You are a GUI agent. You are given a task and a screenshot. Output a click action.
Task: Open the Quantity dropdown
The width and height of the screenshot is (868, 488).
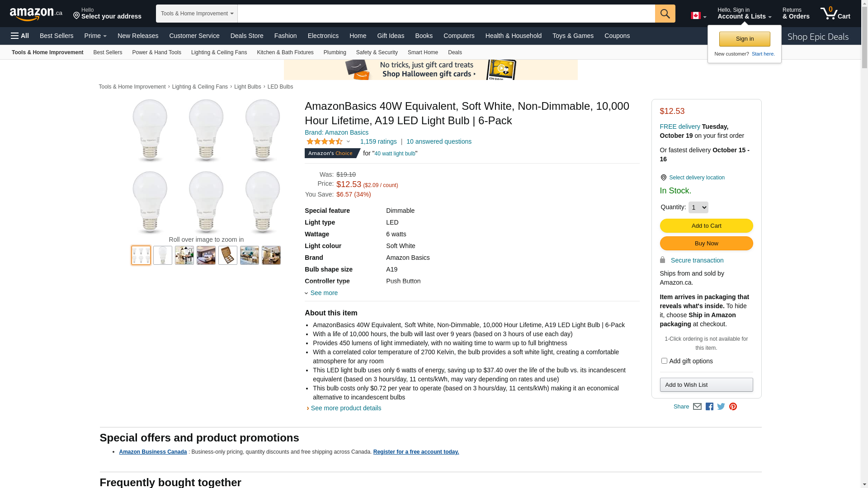point(698,207)
